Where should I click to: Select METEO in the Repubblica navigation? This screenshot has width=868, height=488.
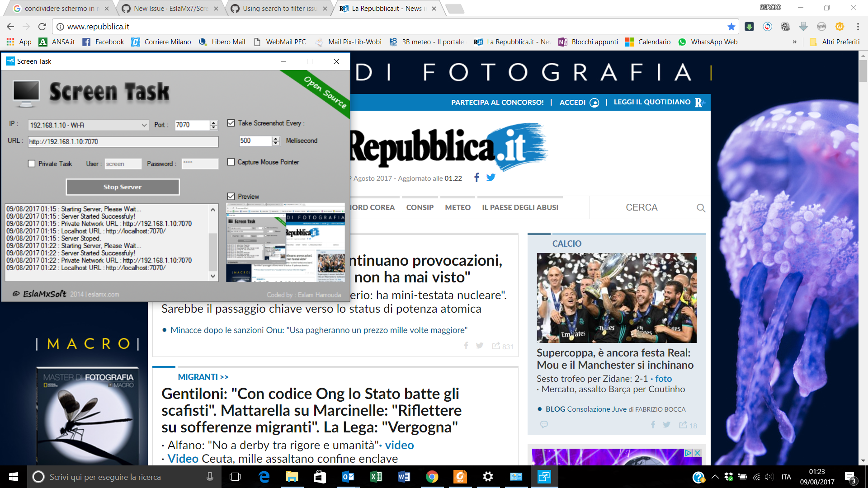(458, 207)
